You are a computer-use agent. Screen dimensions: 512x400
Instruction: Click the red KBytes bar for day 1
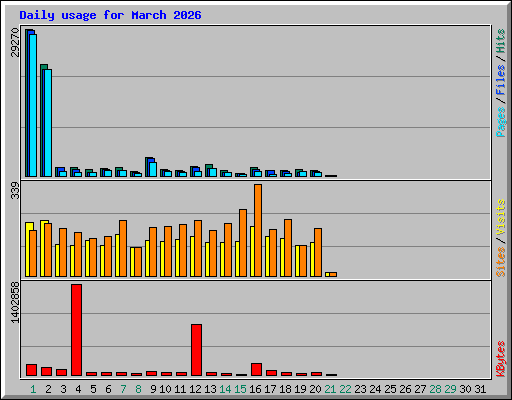[31, 370]
